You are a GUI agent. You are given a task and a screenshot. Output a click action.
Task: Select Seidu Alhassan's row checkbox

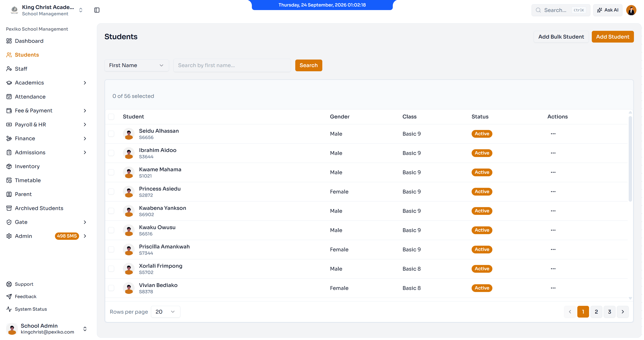[111, 134]
